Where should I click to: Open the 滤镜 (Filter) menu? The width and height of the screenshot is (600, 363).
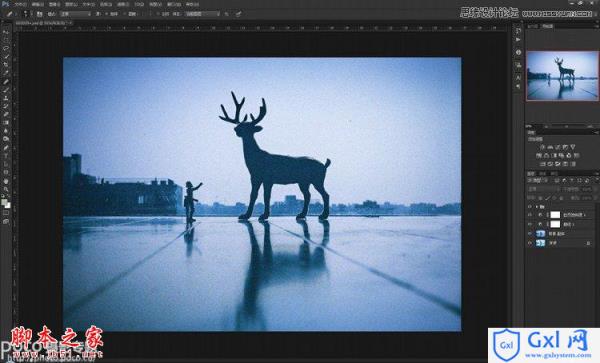click(x=122, y=4)
